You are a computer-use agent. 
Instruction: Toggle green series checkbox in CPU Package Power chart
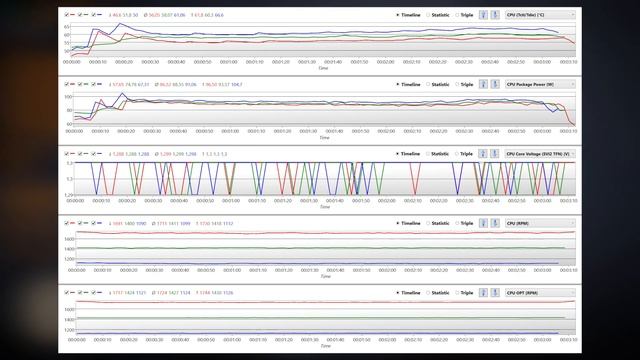click(x=80, y=84)
